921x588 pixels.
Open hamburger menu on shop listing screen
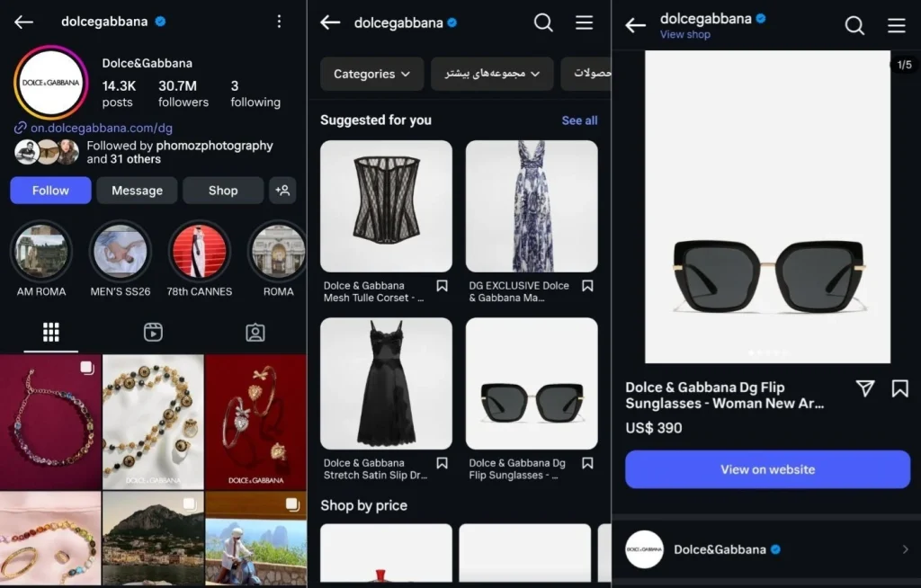(584, 22)
